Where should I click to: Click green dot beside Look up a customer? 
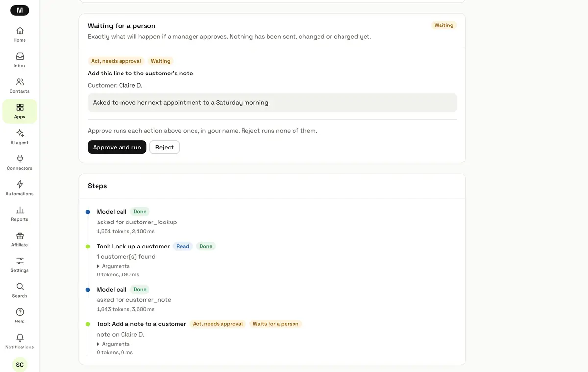pyautogui.click(x=88, y=247)
